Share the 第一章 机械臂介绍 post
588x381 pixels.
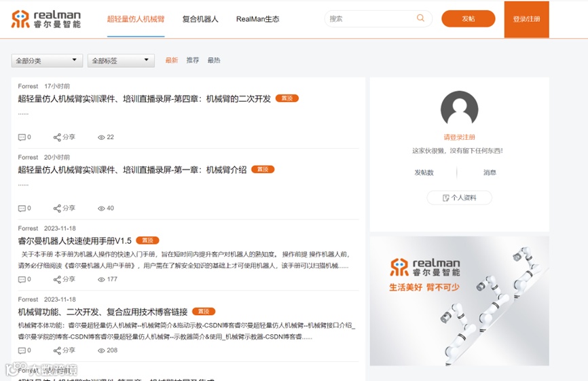coord(64,208)
